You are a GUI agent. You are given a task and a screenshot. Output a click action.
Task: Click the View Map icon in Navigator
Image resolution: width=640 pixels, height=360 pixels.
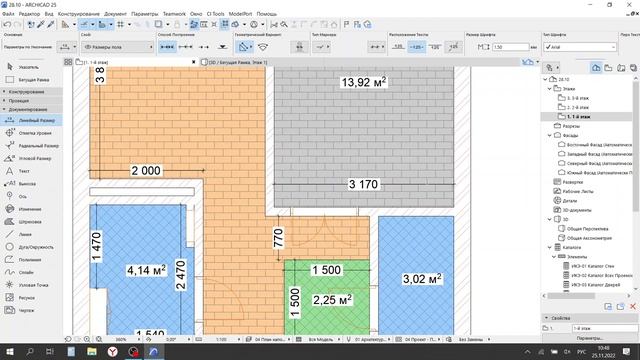(609, 68)
